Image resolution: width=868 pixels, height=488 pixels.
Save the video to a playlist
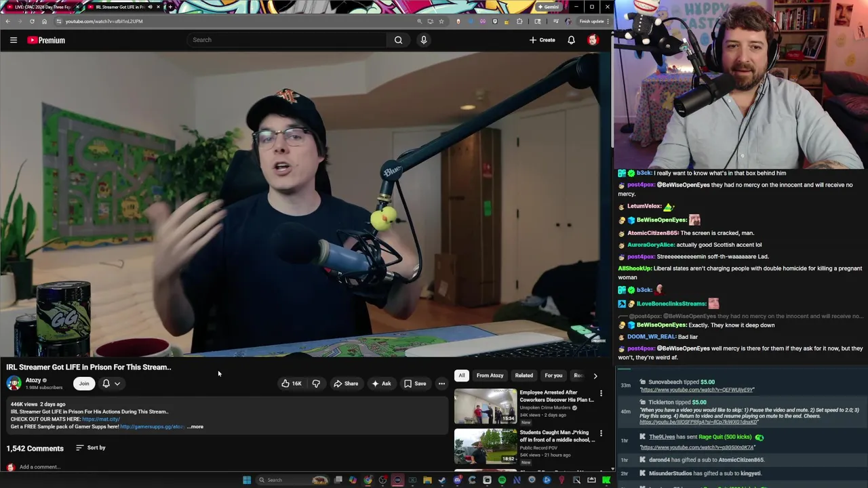(x=415, y=384)
